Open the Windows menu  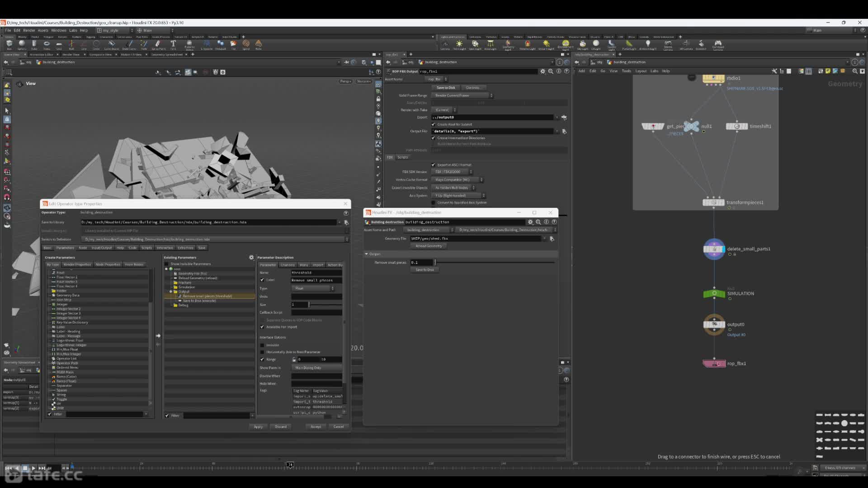pyautogui.click(x=58, y=30)
